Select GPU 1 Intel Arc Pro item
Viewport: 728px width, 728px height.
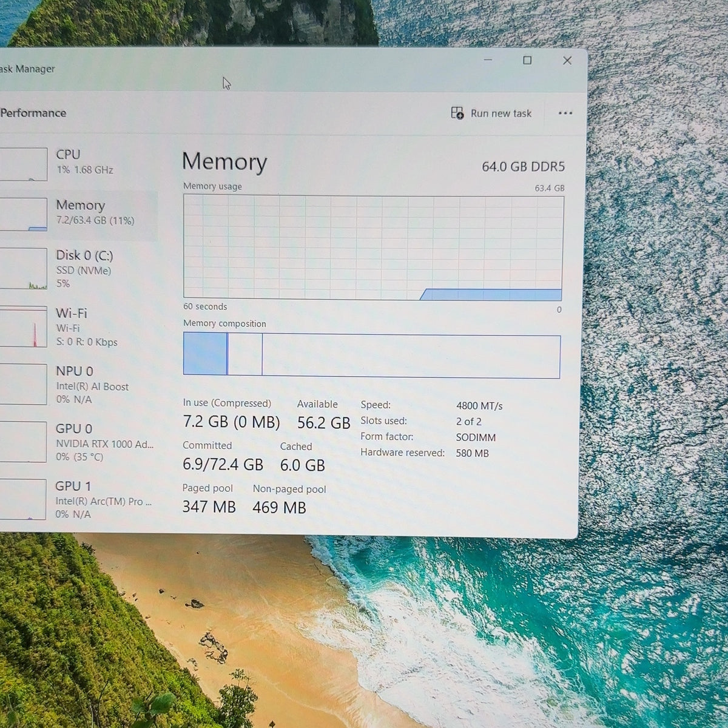coord(78,499)
